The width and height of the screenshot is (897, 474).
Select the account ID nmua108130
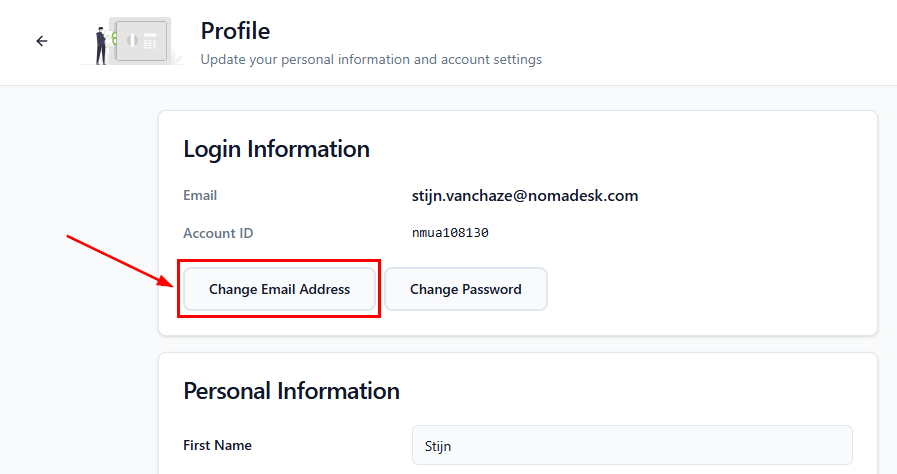coord(450,233)
